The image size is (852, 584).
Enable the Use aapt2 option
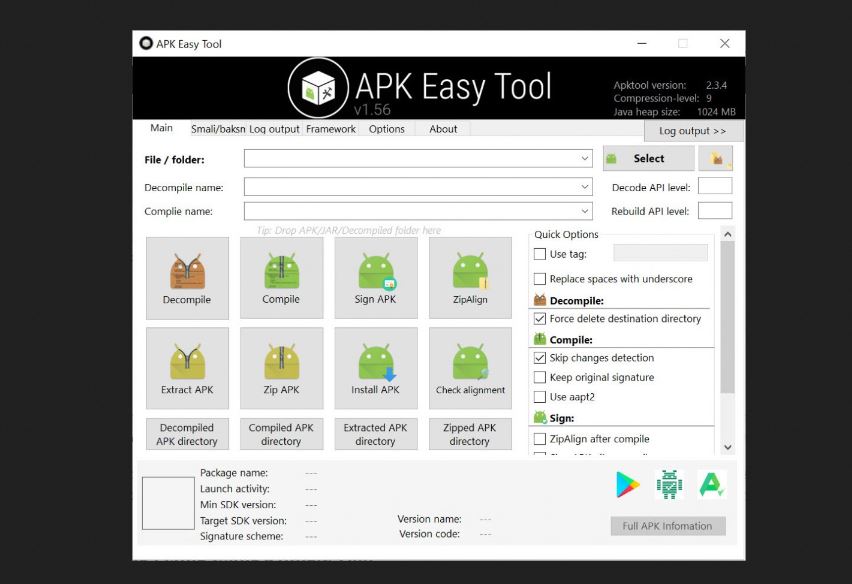(540, 397)
